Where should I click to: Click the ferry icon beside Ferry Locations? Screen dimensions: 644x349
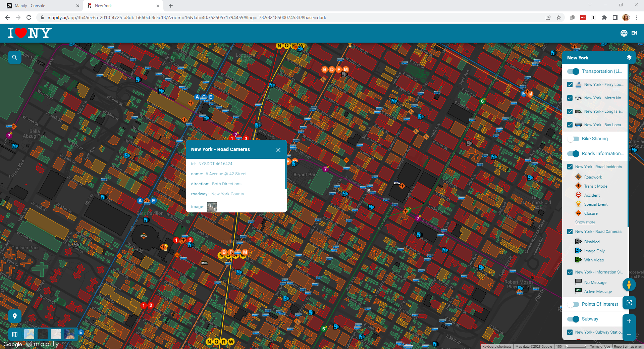pyautogui.click(x=578, y=85)
